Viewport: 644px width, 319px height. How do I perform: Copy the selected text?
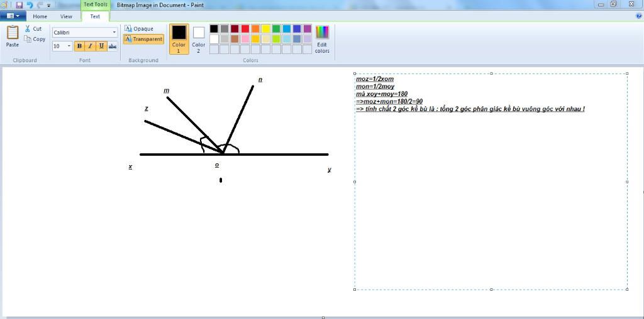[35, 40]
